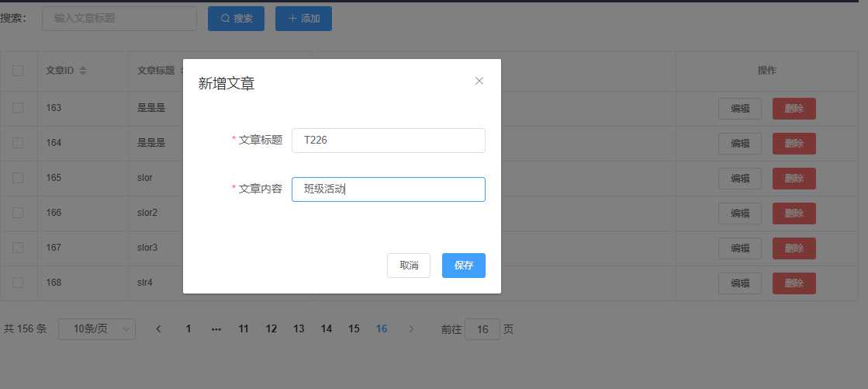Click 删除 for article 164
This screenshot has height=389, width=868.
pos(794,144)
